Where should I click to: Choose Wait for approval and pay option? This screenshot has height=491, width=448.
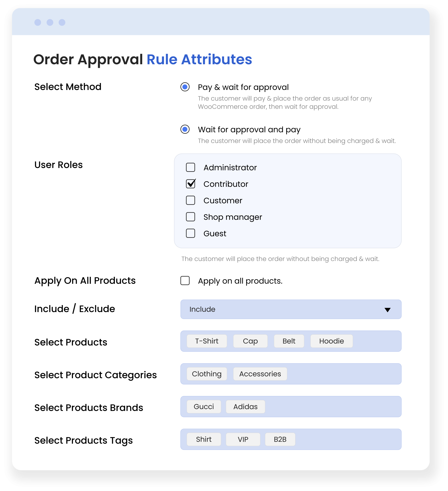tap(185, 129)
